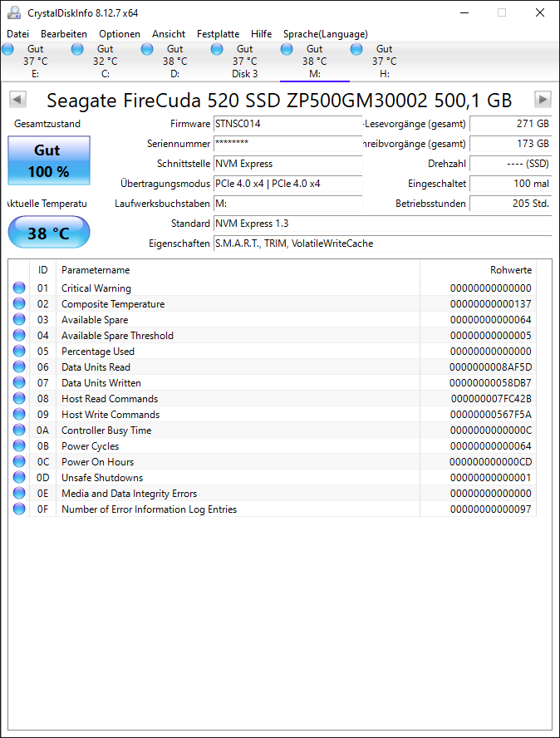The width and height of the screenshot is (560, 738).
Task: Click total reads value 271 GB
Action: pos(510,124)
